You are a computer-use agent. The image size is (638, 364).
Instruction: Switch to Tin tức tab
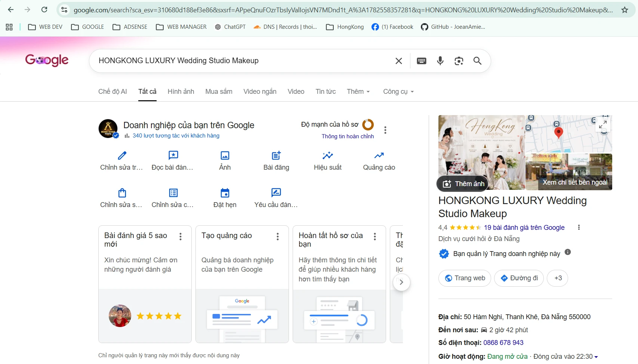coord(326,92)
